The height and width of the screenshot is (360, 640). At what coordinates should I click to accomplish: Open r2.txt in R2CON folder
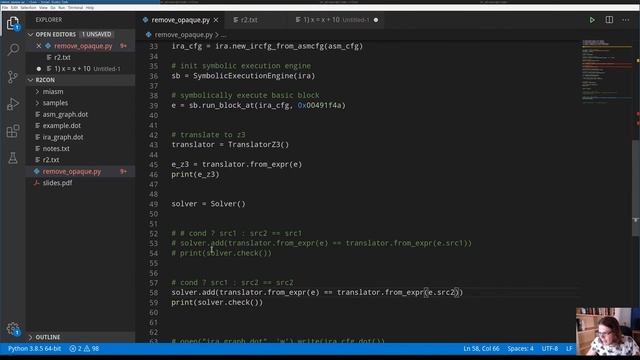(51, 160)
